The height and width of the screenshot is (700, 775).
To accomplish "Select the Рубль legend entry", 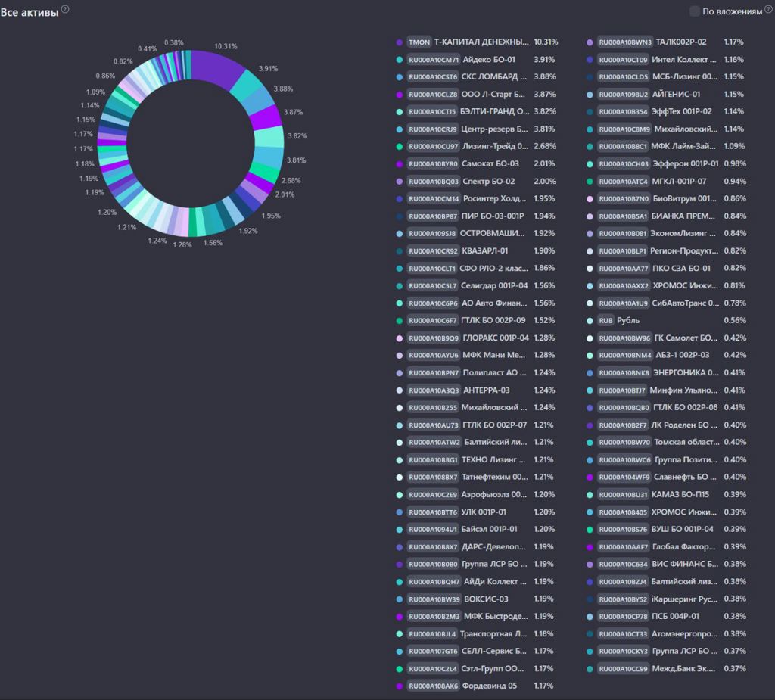I will (628, 321).
